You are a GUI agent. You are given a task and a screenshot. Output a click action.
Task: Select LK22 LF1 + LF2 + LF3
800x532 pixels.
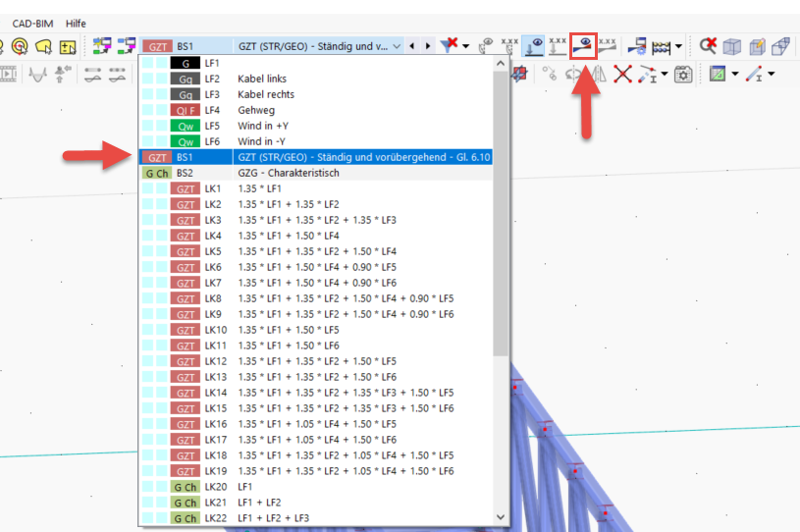(x=316, y=518)
